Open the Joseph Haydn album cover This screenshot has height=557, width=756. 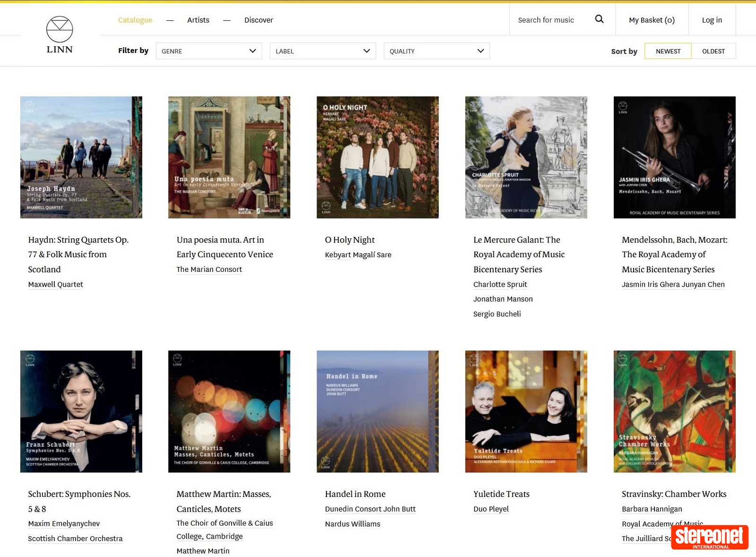[x=81, y=157]
